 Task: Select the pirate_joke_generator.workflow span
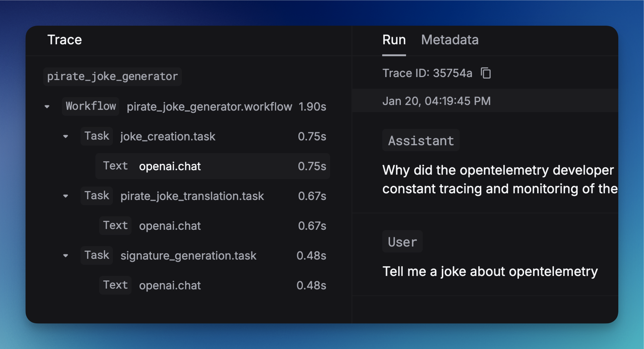(209, 107)
